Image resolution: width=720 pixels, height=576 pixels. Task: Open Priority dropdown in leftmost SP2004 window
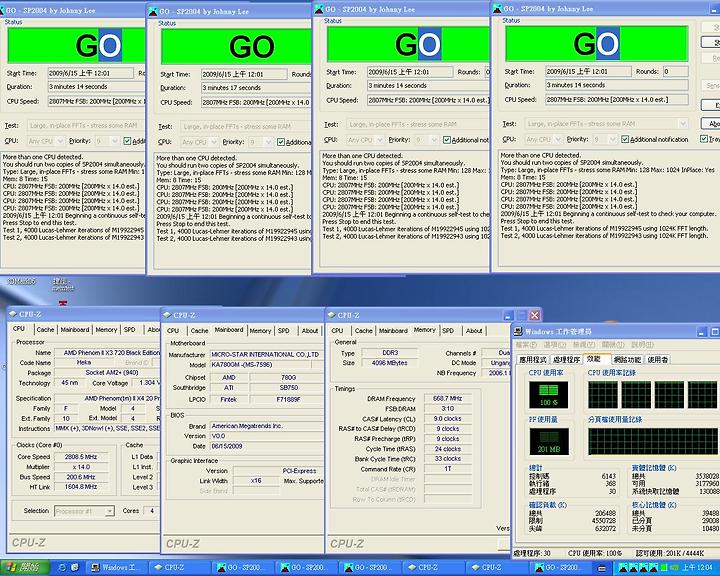pyautogui.click(x=114, y=141)
